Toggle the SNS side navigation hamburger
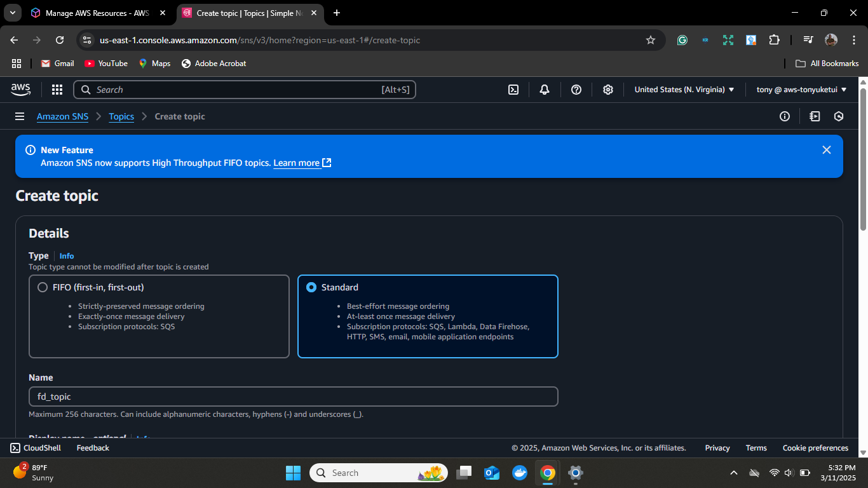Screen dimensions: 868x488 20,116
